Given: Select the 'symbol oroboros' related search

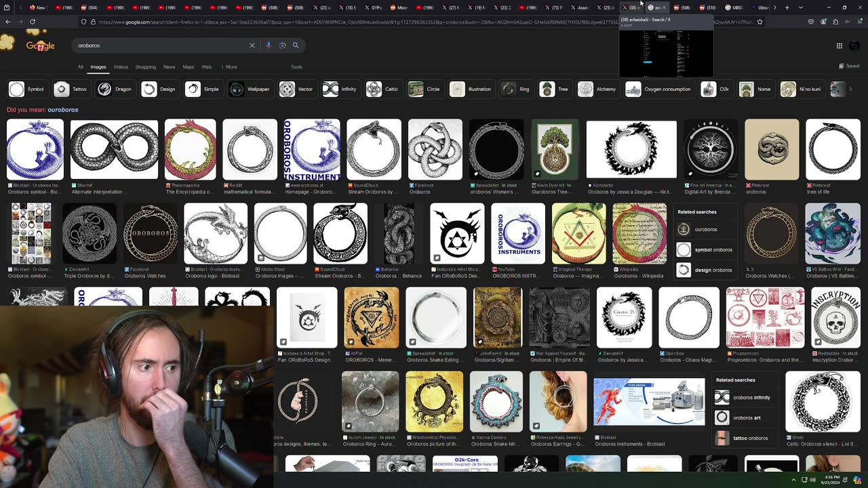Looking at the screenshot, I should 706,249.
